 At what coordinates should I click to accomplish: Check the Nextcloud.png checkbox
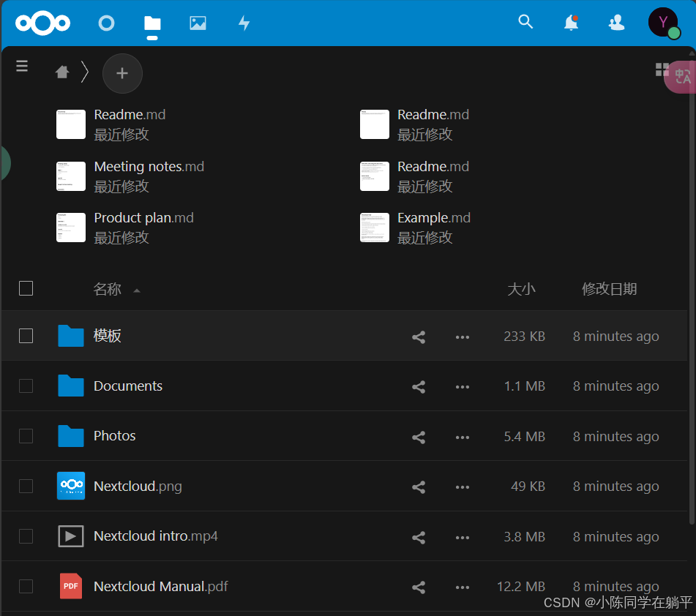click(x=26, y=486)
